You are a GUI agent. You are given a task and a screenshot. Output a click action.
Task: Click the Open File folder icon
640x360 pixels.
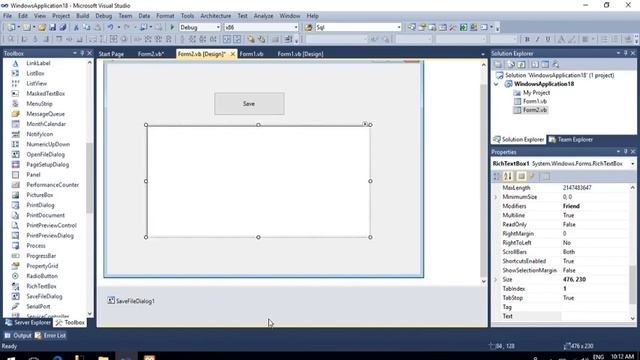pos(42,27)
